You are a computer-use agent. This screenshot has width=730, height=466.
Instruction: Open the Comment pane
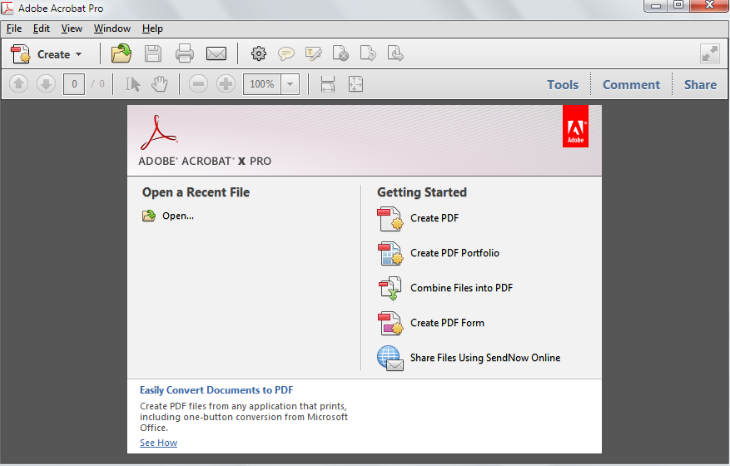click(631, 85)
